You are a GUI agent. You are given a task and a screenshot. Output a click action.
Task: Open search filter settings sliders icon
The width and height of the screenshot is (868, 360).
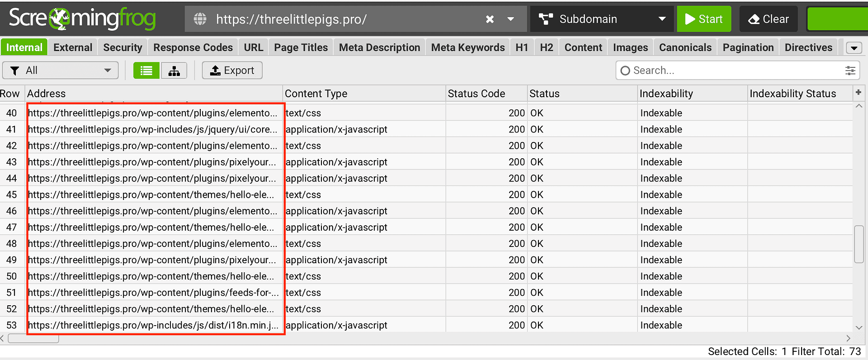tap(850, 71)
